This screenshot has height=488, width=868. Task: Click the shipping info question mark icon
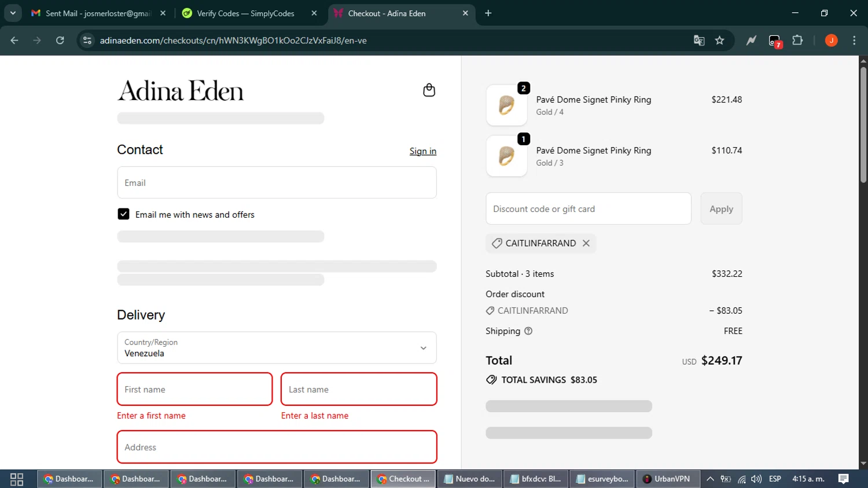click(x=528, y=331)
